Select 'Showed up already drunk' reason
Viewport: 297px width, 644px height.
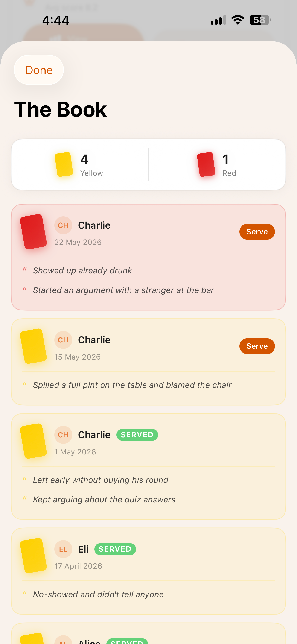[82, 270]
